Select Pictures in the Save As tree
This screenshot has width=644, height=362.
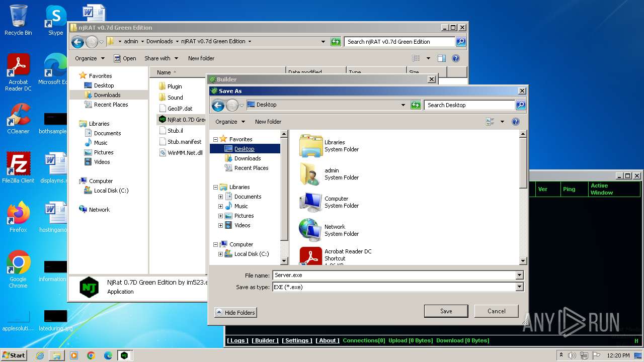pyautogui.click(x=244, y=216)
